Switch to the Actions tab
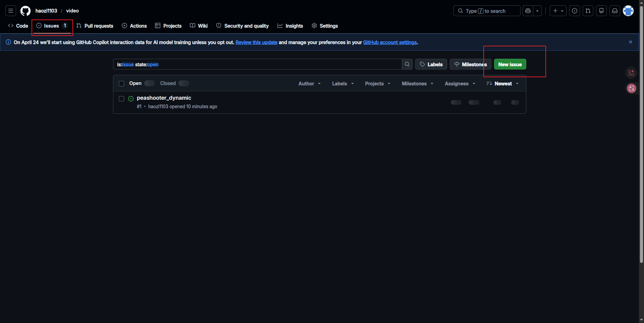644x323 pixels. point(134,26)
